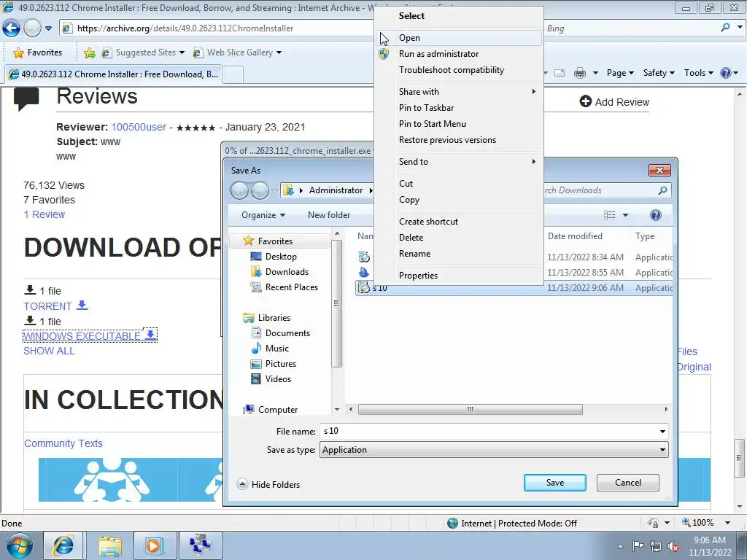
Task: Click 1 Review link
Action: coord(44,214)
